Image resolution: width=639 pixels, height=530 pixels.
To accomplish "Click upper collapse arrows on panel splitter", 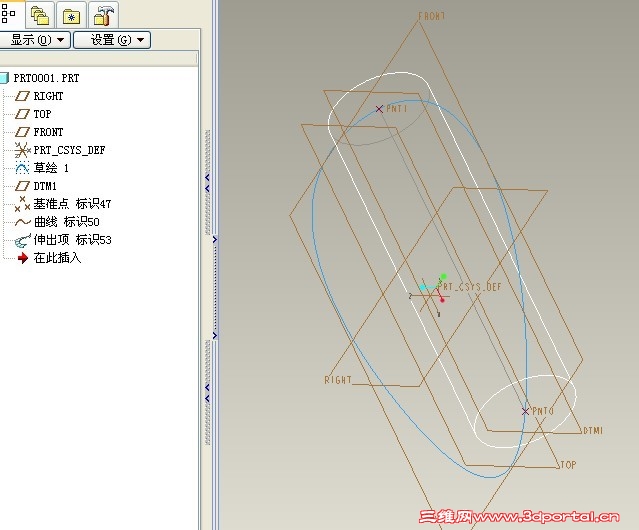I will pos(207,183).
